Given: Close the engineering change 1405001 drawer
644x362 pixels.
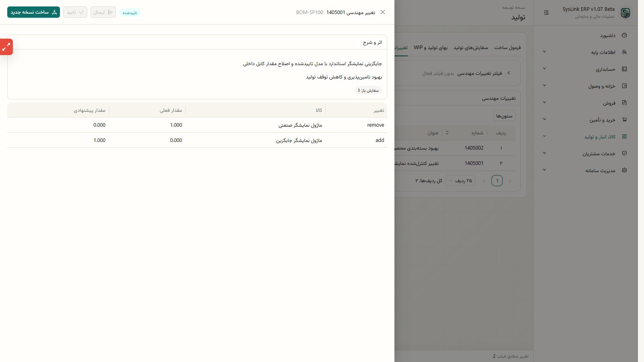Looking at the screenshot, I should 383,12.
